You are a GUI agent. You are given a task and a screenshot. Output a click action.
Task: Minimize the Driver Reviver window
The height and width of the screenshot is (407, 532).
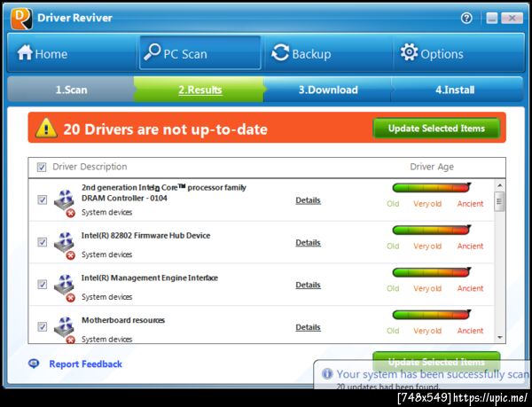[x=491, y=18]
